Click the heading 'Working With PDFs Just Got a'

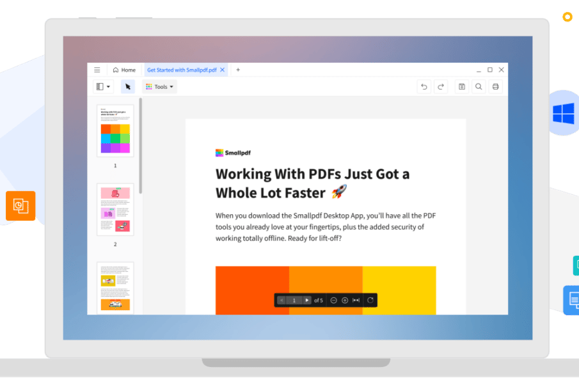(x=312, y=174)
